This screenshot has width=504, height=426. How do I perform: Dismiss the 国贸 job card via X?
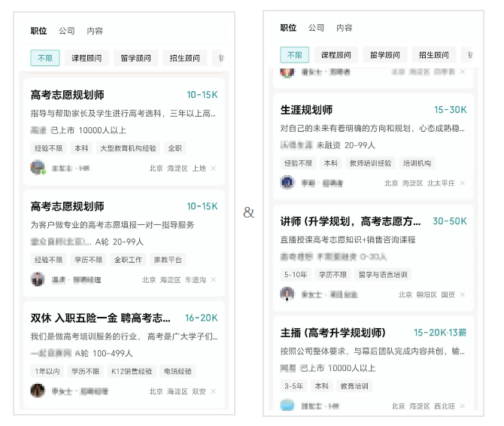(463, 294)
